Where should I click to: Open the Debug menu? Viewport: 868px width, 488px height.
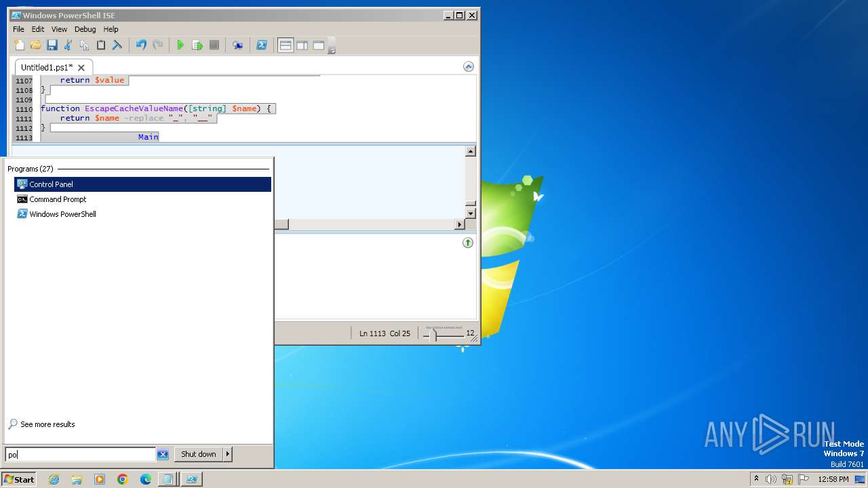coord(85,29)
